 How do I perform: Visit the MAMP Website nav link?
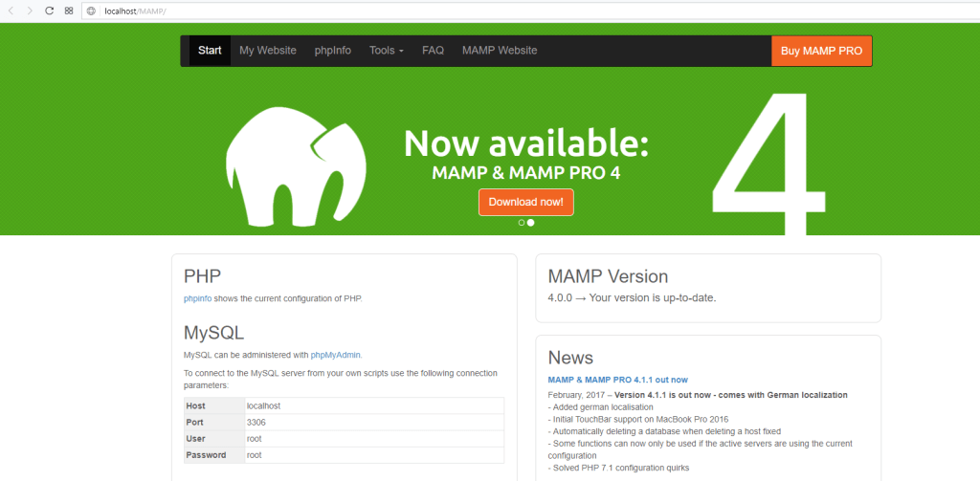point(500,51)
